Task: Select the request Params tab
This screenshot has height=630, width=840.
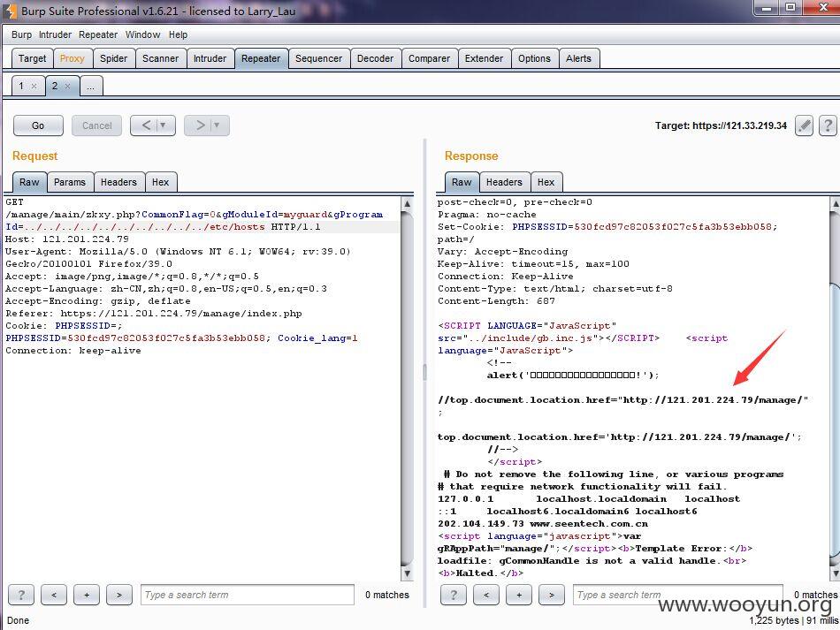Action: (x=70, y=182)
